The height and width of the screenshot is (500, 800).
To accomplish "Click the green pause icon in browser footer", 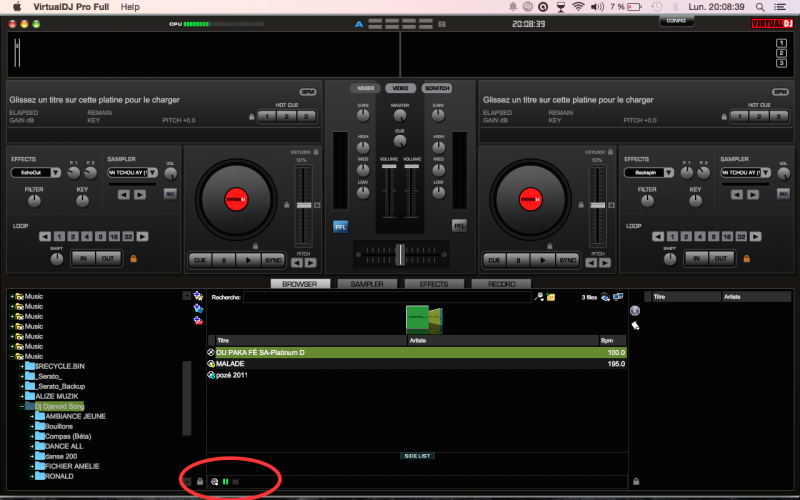I will 225,482.
